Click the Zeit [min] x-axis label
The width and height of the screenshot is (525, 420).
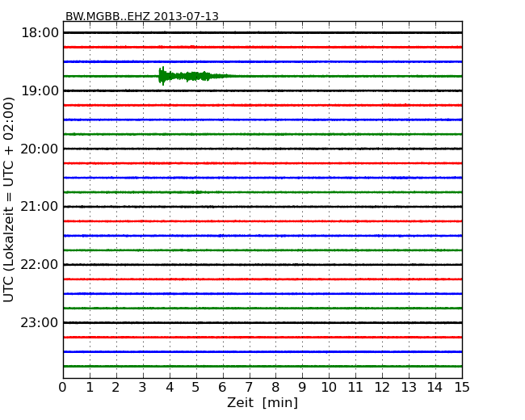coord(262,402)
